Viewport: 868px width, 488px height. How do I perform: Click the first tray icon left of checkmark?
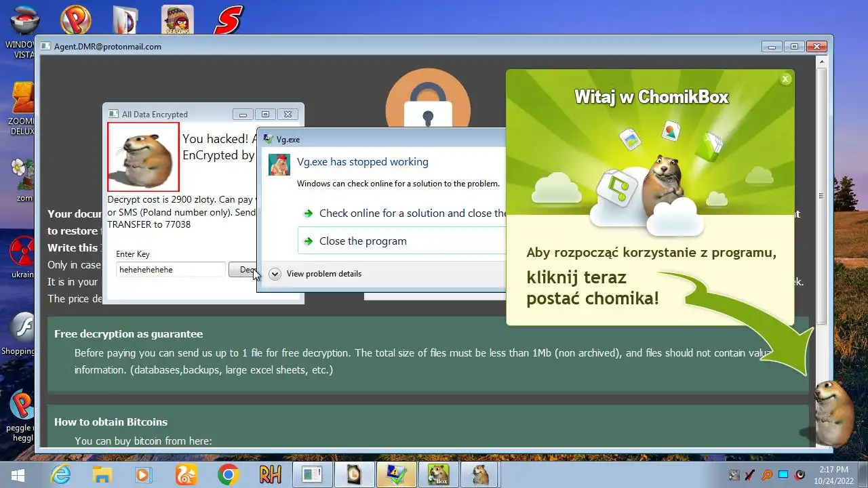point(734,475)
